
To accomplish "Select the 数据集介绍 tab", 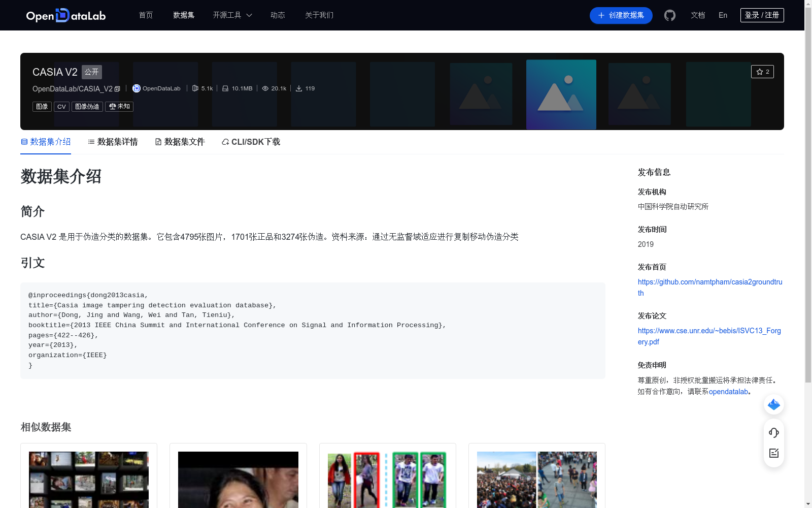I will coord(46,142).
